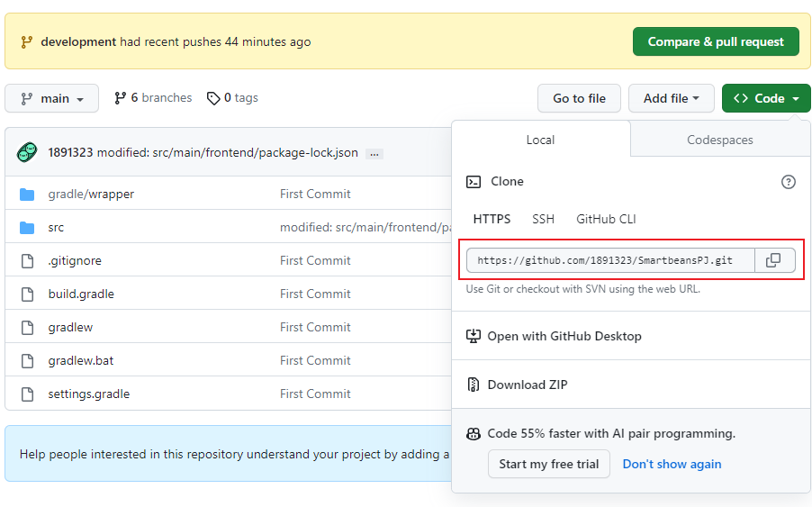Click the development branch name in banner

(x=78, y=42)
